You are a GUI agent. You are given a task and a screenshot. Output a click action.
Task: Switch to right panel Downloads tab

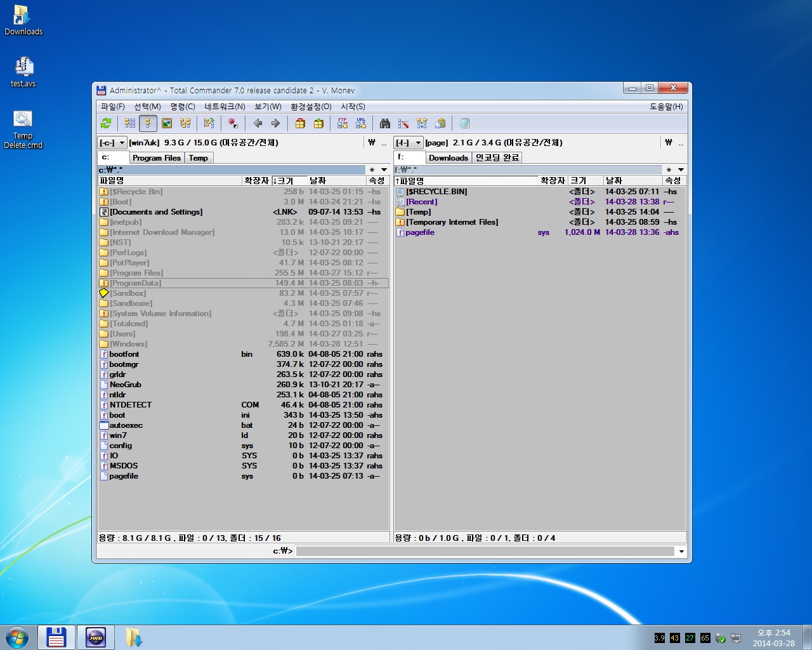[x=449, y=157]
